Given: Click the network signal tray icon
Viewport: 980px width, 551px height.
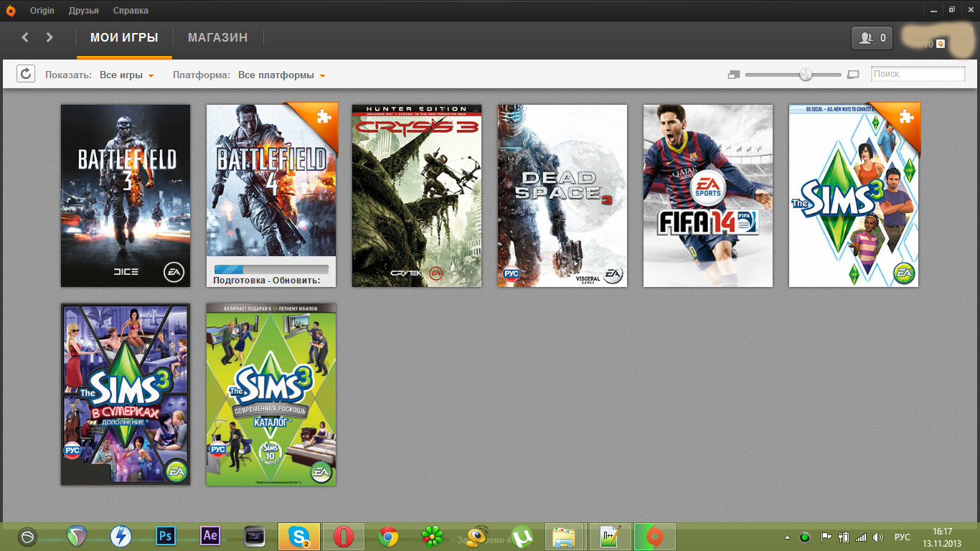Looking at the screenshot, I should [861, 537].
